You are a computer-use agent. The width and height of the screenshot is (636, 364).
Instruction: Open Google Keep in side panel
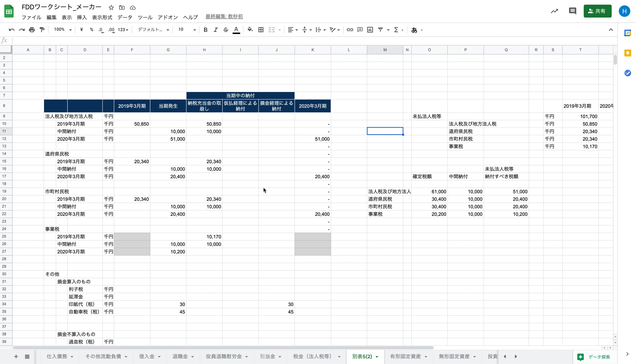627,53
